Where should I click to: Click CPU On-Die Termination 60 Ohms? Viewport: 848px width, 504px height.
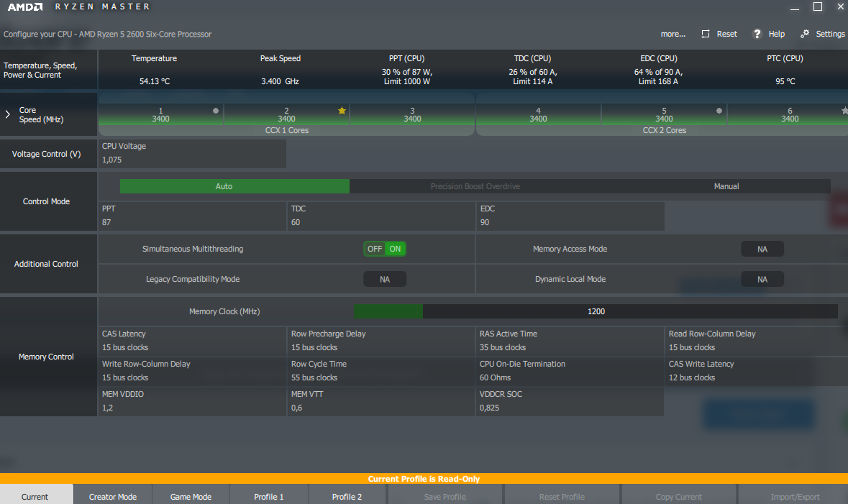[x=570, y=371]
